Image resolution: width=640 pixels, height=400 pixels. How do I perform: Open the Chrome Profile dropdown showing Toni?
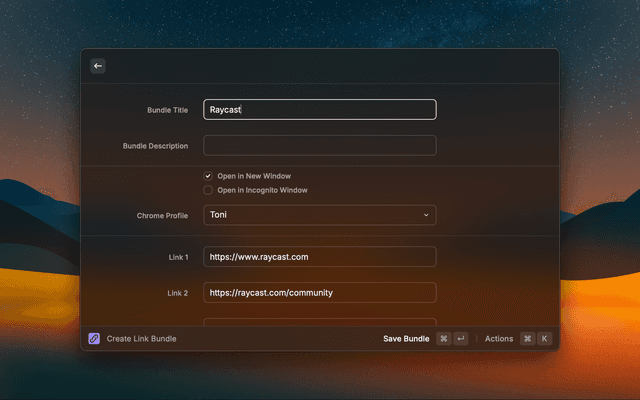[x=319, y=215]
